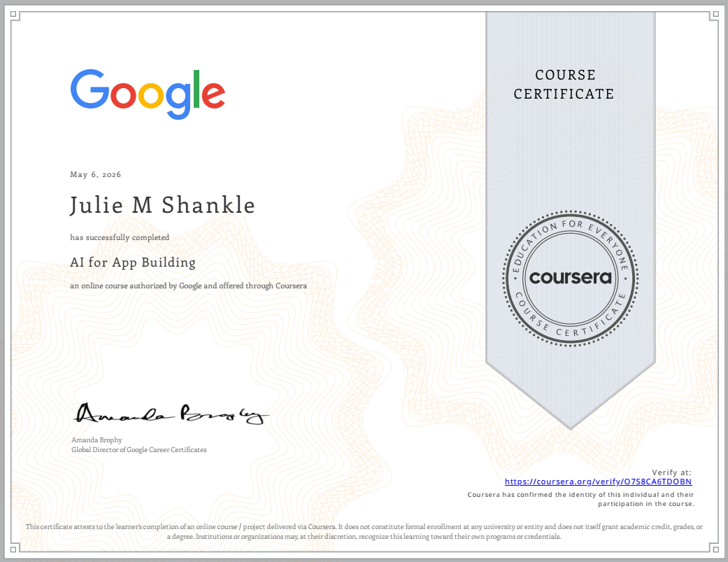The height and width of the screenshot is (562, 728).
Task: Click the Google logo
Action: pyautogui.click(x=148, y=94)
